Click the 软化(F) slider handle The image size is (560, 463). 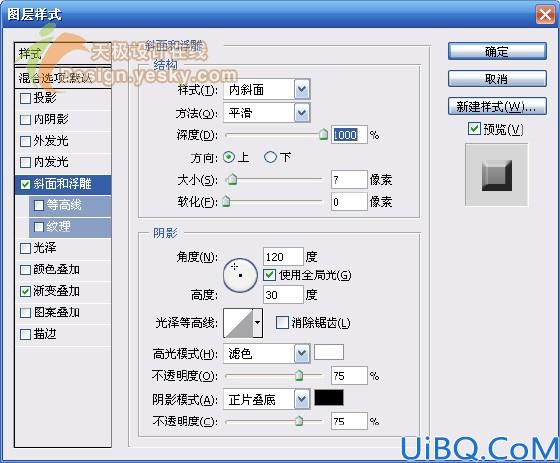point(226,201)
